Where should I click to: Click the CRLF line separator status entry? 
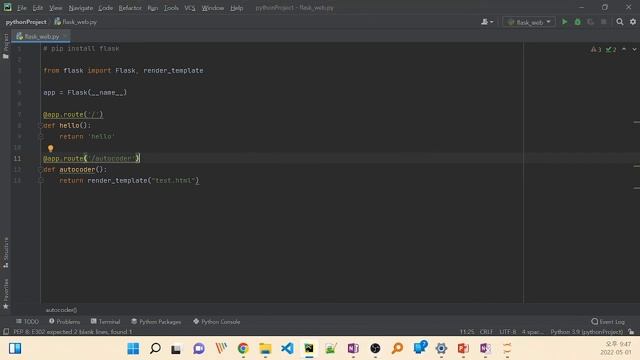(x=486, y=332)
